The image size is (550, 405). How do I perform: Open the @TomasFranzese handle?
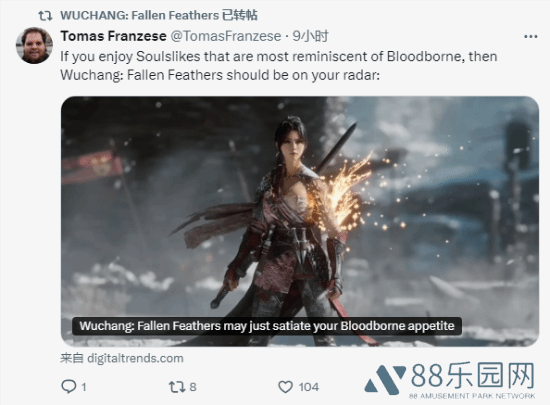226,36
